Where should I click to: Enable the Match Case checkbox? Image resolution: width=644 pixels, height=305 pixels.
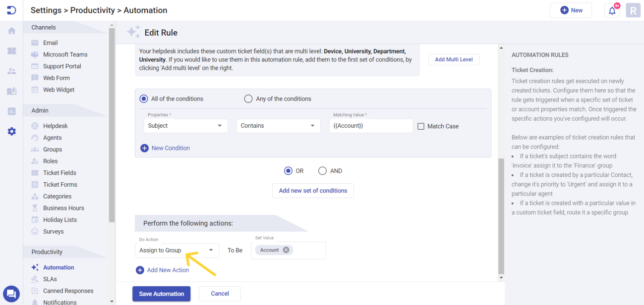(420, 126)
